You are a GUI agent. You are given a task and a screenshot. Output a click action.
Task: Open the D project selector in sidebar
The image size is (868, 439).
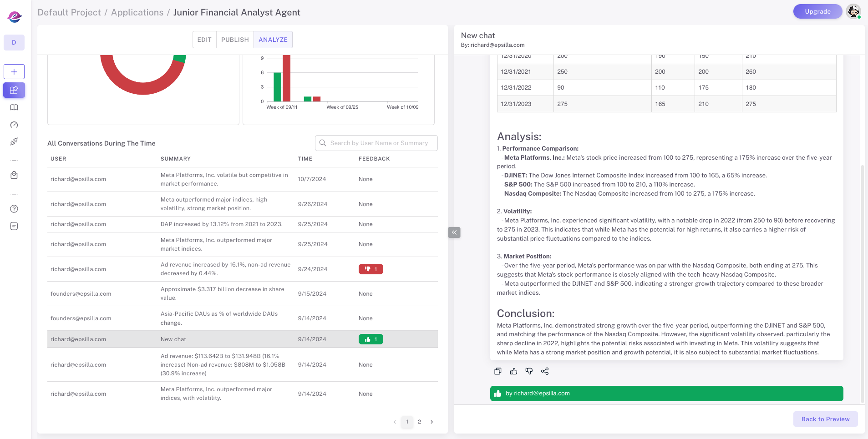14,43
